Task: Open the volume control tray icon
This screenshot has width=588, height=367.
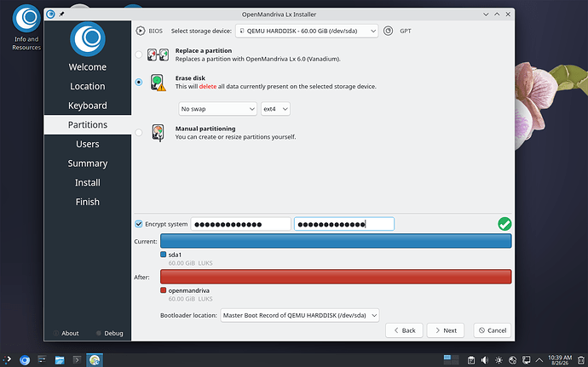Action: (485, 360)
